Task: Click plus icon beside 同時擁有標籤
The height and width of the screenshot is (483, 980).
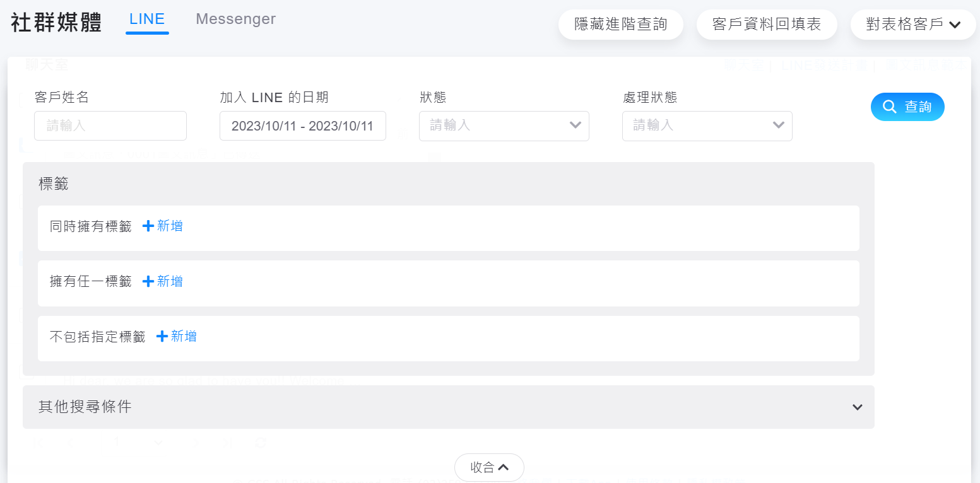Action: (148, 226)
